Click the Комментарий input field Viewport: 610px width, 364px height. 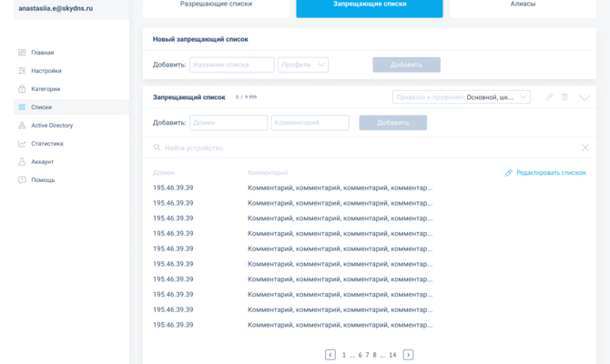(310, 123)
